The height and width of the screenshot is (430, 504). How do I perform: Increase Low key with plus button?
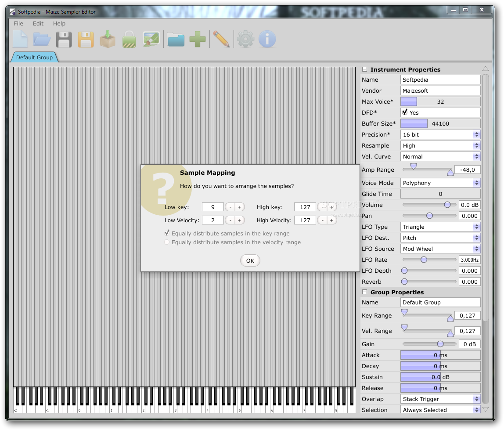click(x=239, y=207)
